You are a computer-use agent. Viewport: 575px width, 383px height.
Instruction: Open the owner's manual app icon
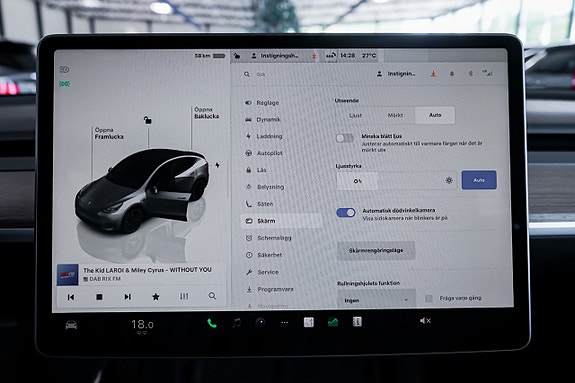pyautogui.click(x=357, y=322)
